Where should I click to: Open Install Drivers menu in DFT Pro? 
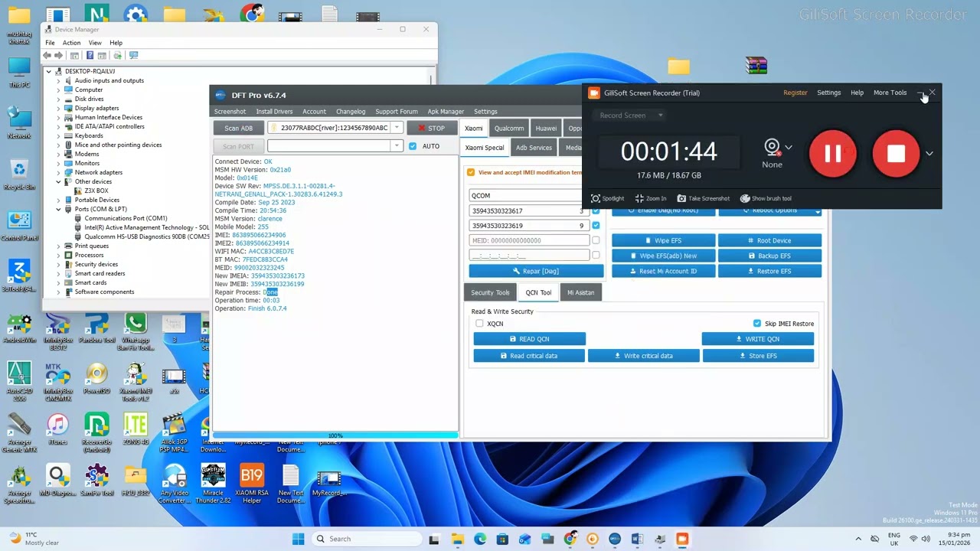tap(274, 112)
